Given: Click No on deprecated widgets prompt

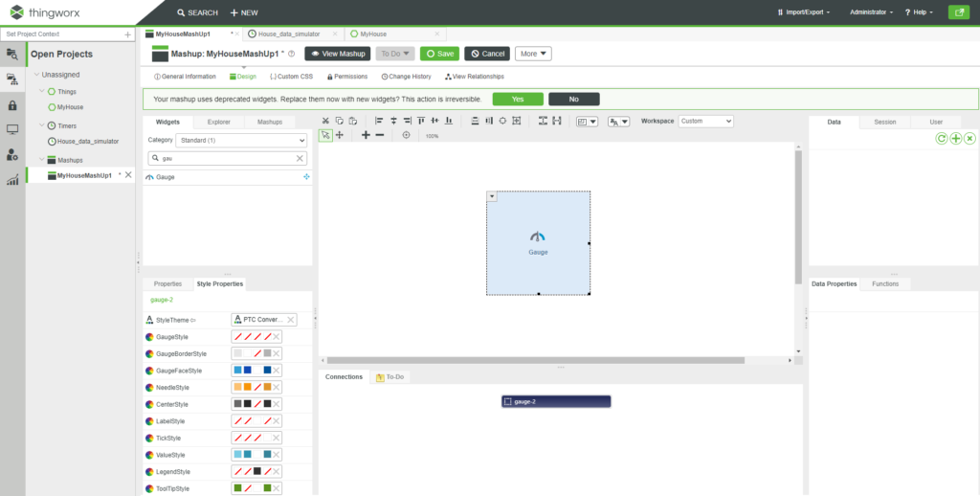Looking at the screenshot, I should coord(574,99).
